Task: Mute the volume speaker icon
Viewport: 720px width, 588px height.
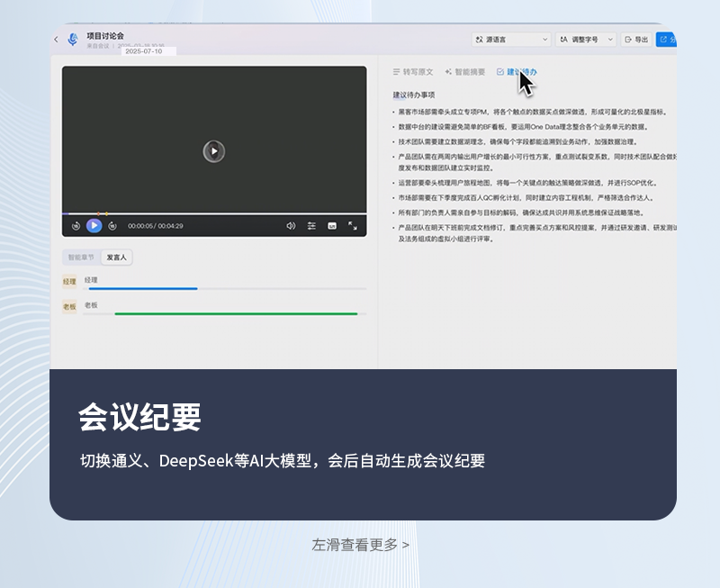Action: (x=291, y=226)
